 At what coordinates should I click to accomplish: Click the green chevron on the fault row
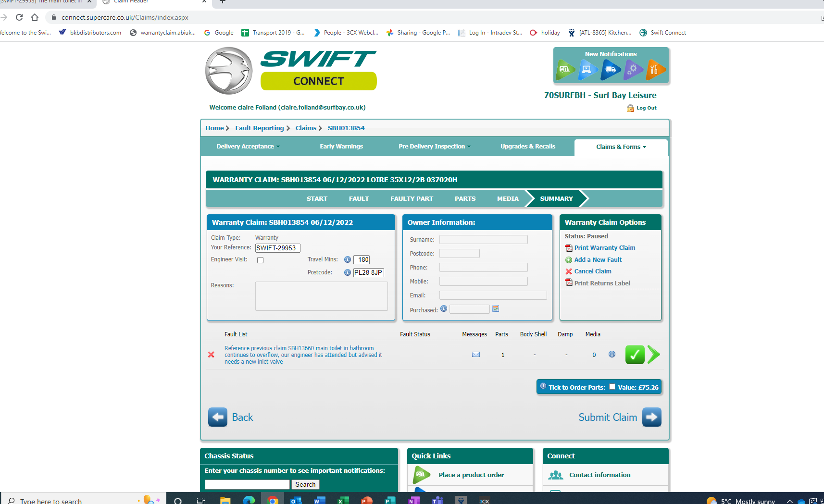click(x=654, y=355)
